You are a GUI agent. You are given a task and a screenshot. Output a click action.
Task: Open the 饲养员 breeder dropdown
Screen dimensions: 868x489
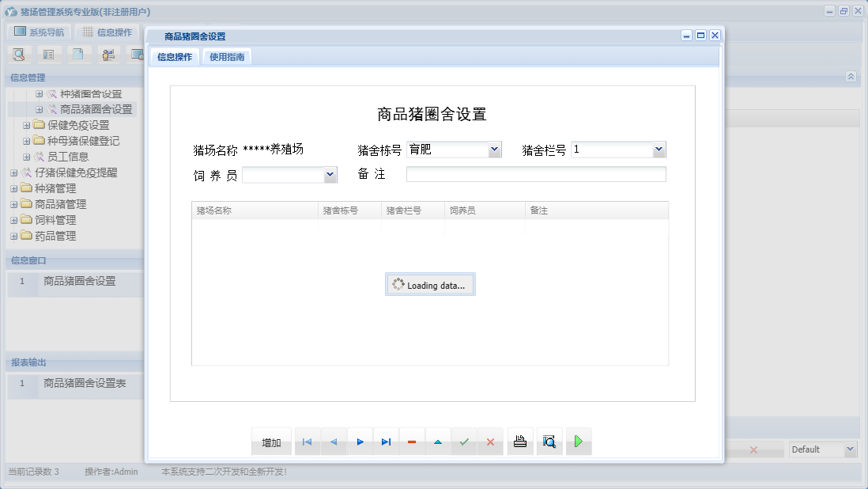[x=330, y=174]
